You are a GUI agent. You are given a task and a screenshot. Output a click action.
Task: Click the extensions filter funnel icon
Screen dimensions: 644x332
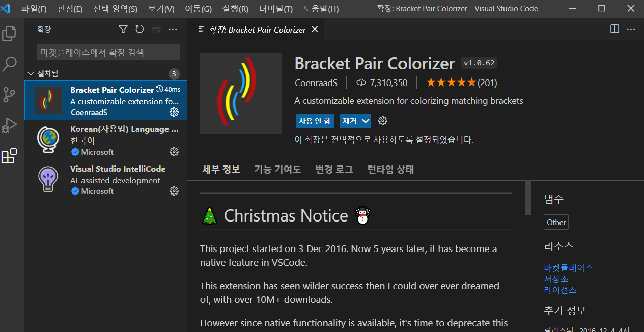click(x=123, y=30)
